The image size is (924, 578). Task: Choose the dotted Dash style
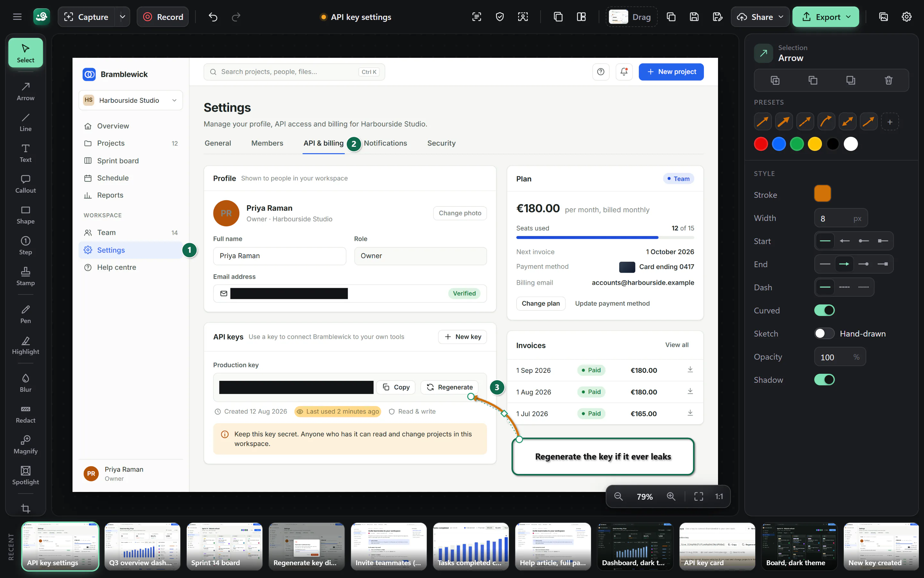click(x=863, y=287)
